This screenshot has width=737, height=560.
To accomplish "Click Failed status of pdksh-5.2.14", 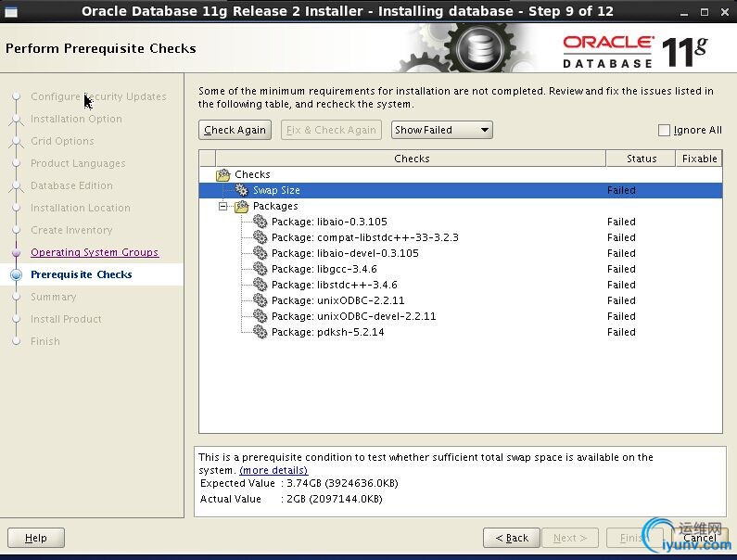I will coord(621,332).
